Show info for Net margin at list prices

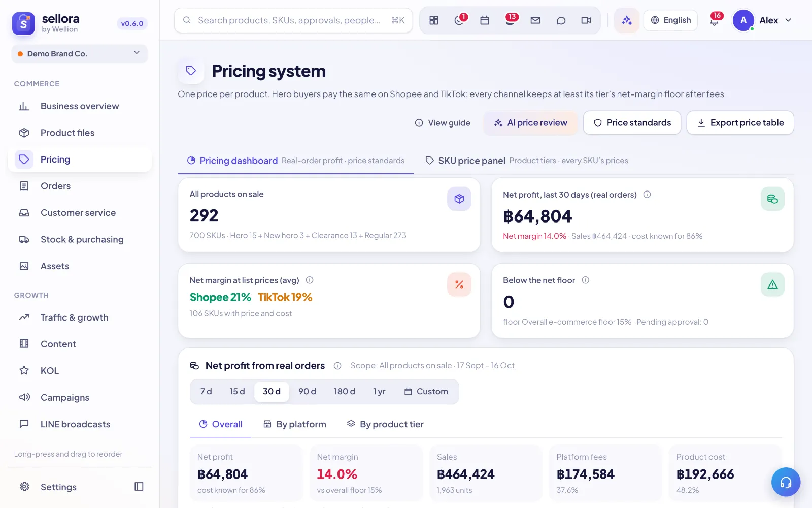coord(310,280)
